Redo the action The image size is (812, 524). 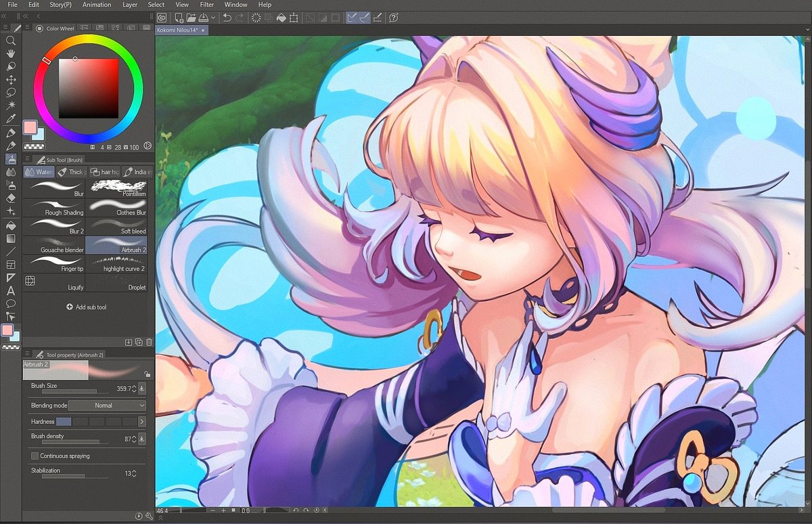click(240, 17)
